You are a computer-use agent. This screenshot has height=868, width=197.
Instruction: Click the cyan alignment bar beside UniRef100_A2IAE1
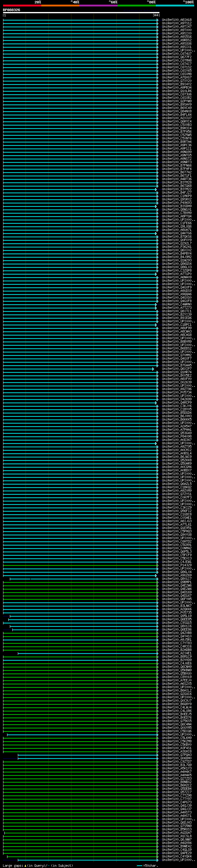point(88,653)
